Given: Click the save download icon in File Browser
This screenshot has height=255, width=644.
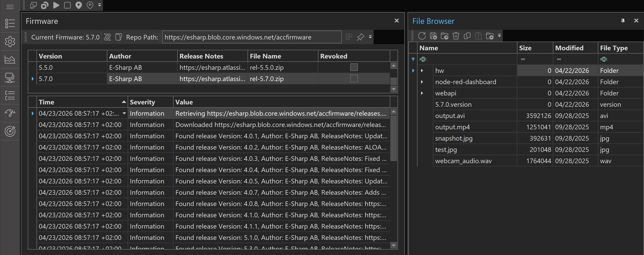Looking at the screenshot, I should [433, 36].
